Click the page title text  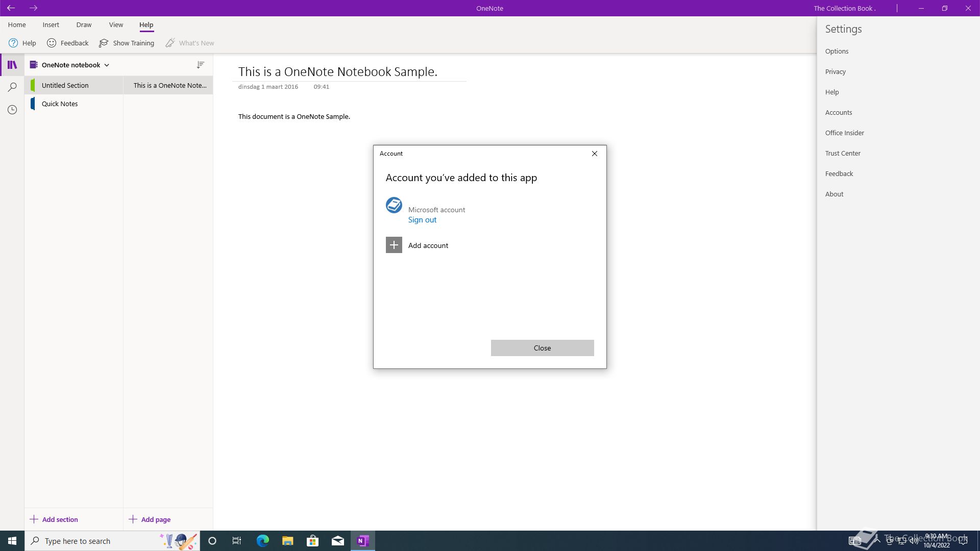point(338,72)
